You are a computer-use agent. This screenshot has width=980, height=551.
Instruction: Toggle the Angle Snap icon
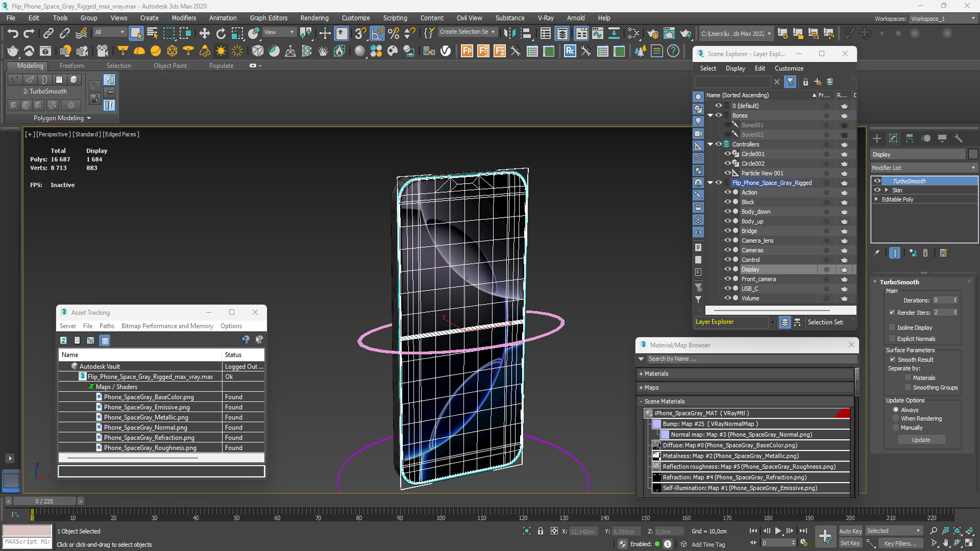(x=377, y=34)
